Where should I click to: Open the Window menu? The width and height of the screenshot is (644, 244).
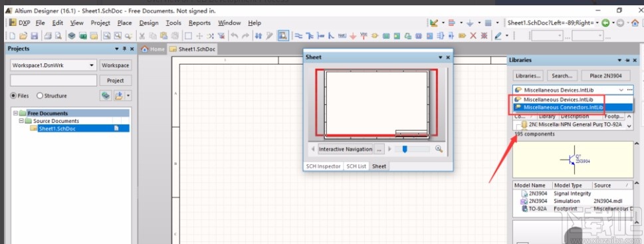229,23
